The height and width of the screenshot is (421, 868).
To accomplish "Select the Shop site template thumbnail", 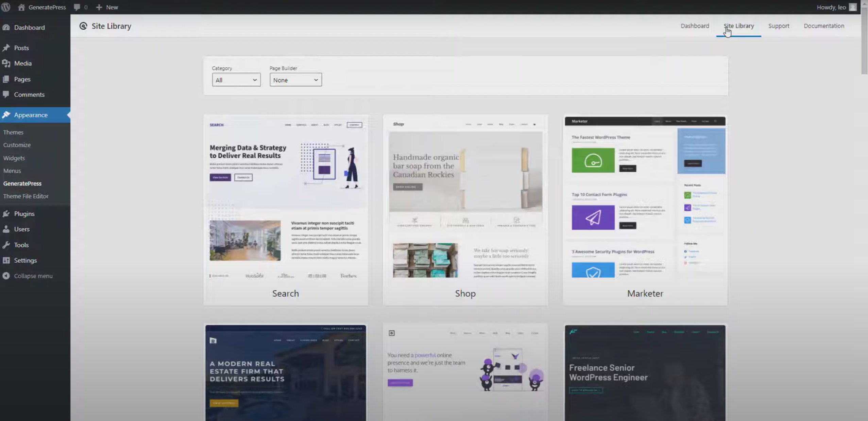I will pos(465,200).
